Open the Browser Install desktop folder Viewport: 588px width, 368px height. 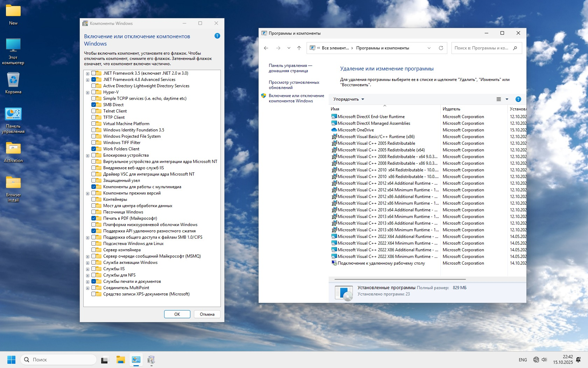[13, 189]
